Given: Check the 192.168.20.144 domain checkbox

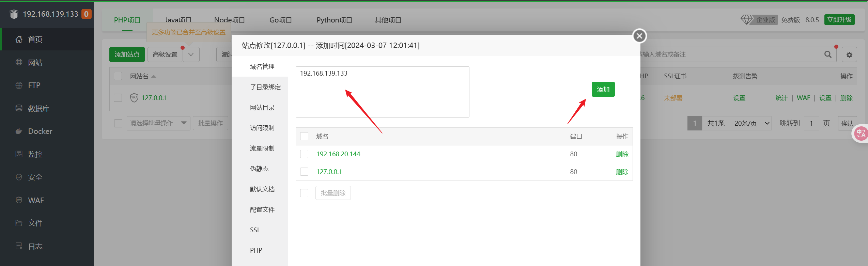Looking at the screenshot, I should (304, 154).
